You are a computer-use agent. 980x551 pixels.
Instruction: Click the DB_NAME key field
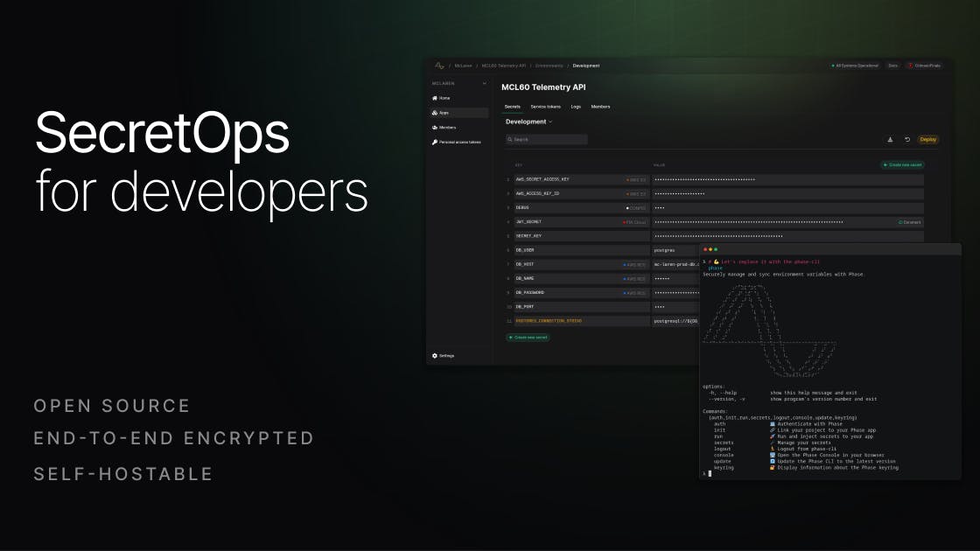coord(581,279)
